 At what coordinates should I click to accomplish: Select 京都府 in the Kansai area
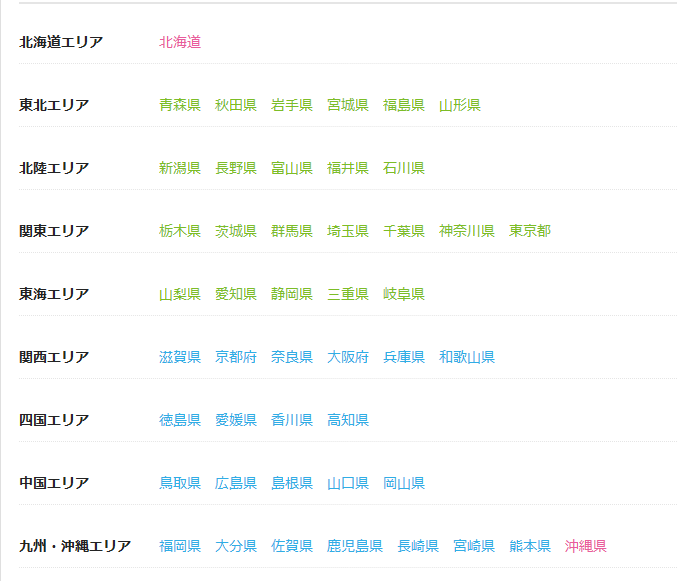coord(236,357)
